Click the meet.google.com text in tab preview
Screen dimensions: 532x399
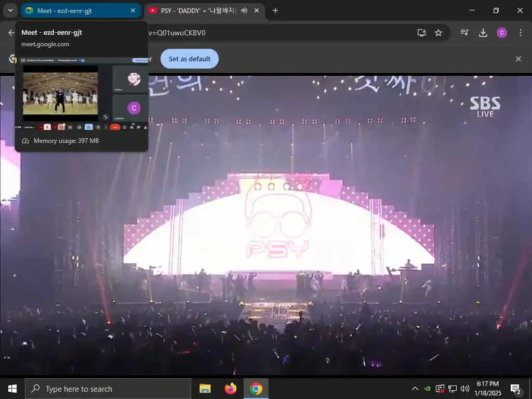[x=45, y=44]
